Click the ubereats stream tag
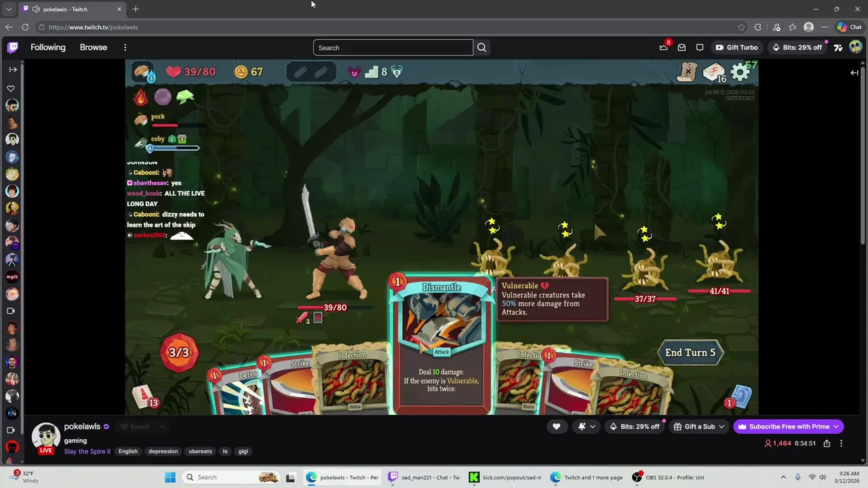 pyautogui.click(x=200, y=451)
